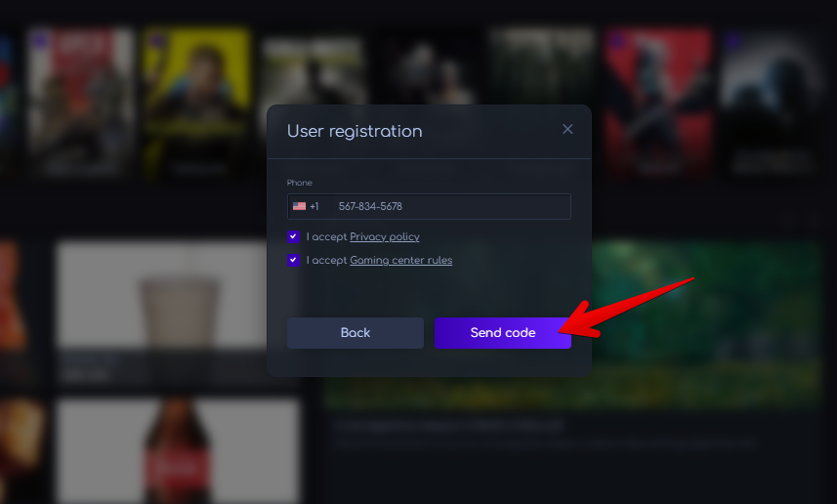Click the cola bottle product card
Image resolution: width=837 pixels, height=504 pixels.
pos(176,449)
